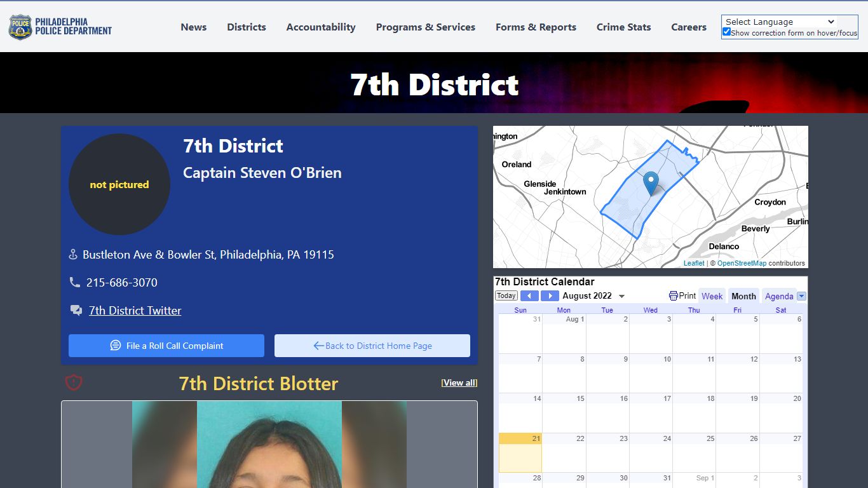Open the Leaflet attribution link

coord(694,263)
